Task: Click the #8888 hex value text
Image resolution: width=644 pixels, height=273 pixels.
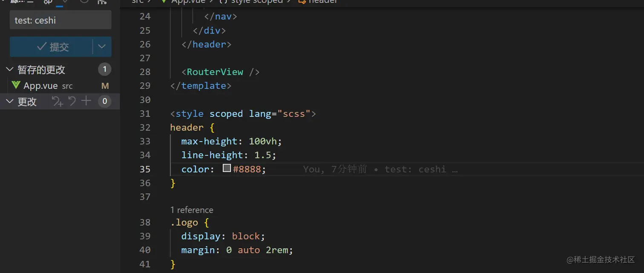Action: pos(247,169)
